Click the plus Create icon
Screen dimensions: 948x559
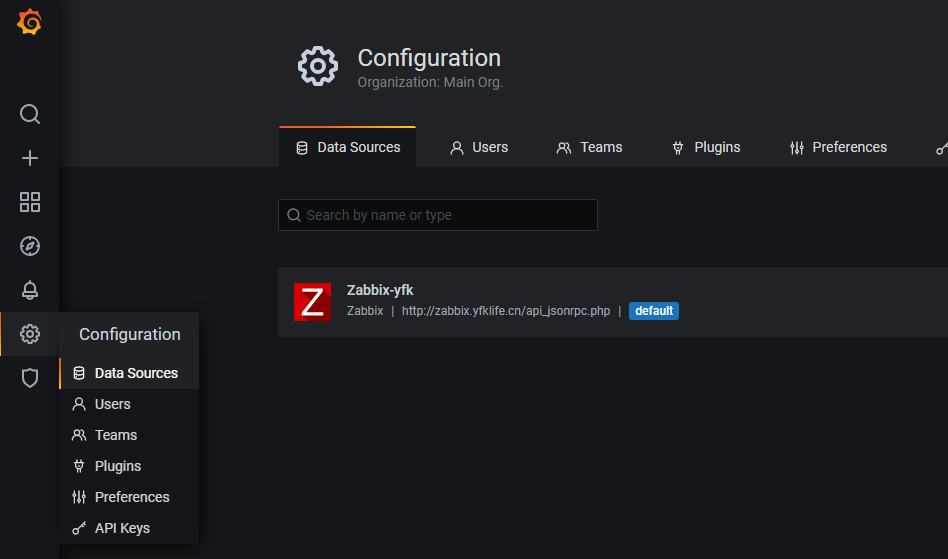pos(30,158)
